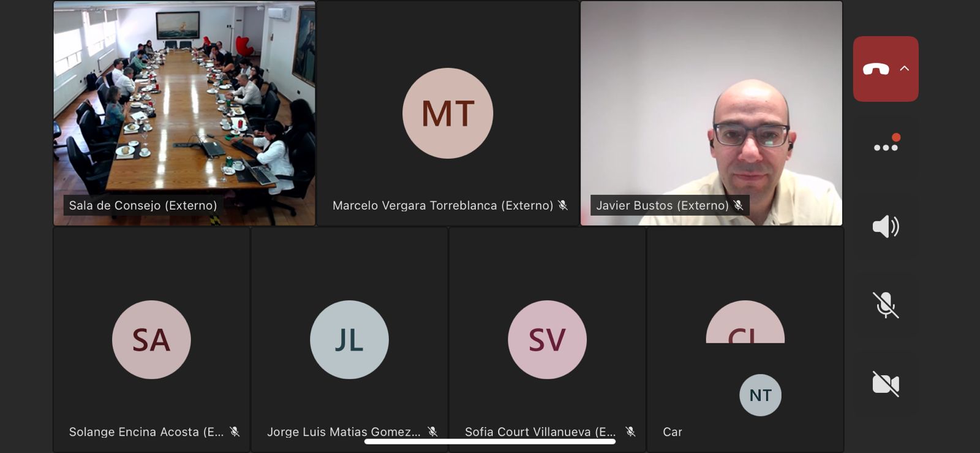Click the JL avatar of Jorge Luis
The image size is (980, 453).
(349, 340)
